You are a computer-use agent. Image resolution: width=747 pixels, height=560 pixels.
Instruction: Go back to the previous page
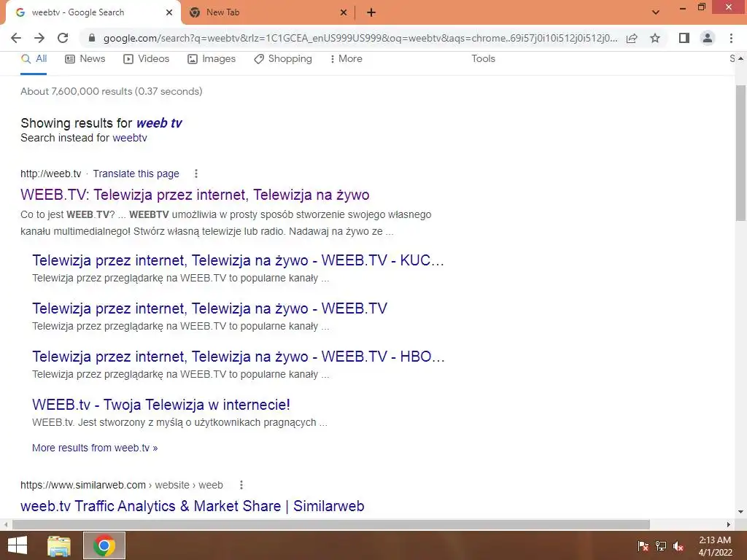point(16,38)
